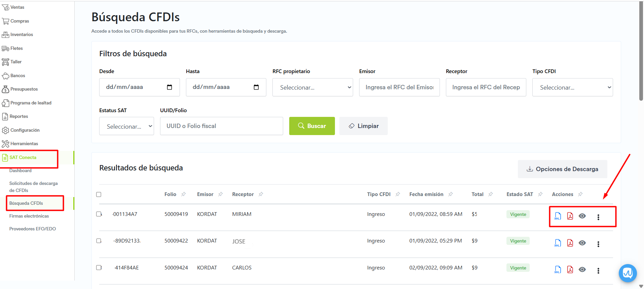The image size is (644, 289).
Task: Go to Firmas electrónicas in sidebar
Action: 29,216
